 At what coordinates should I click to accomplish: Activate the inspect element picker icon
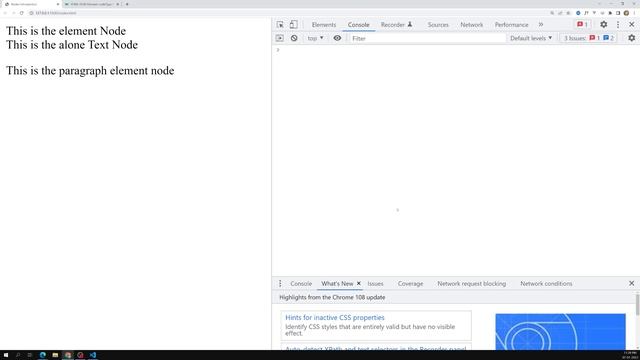(280, 24)
